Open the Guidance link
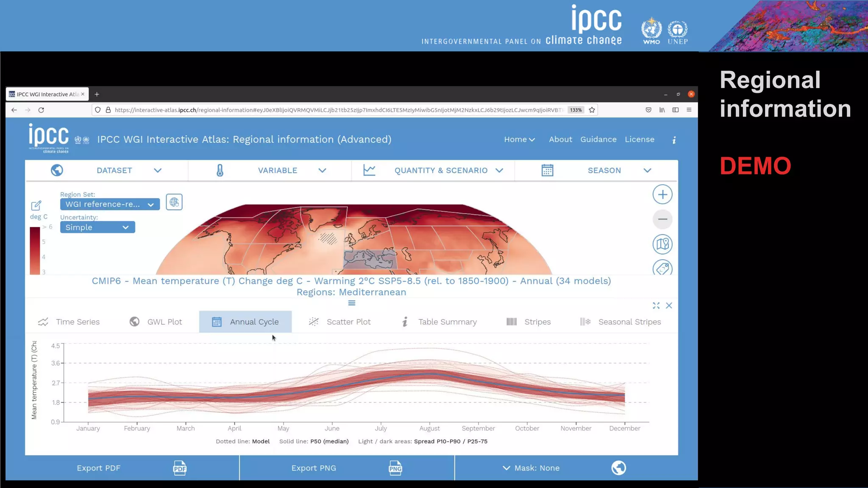This screenshot has width=868, height=488. (598, 139)
